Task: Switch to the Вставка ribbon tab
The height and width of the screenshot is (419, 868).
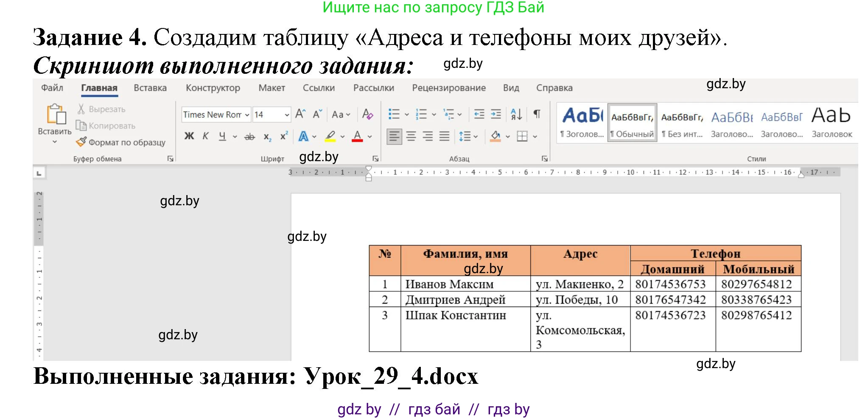Action: pos(150,88)
